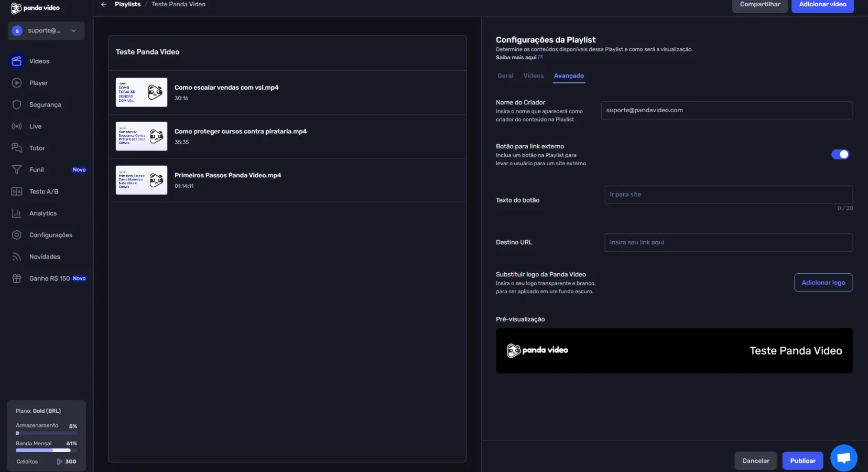The height and width of the screenshot is (472, 868).
Task: Open the Ganhe R$ 150 gift icon
Action: point(17,278)
